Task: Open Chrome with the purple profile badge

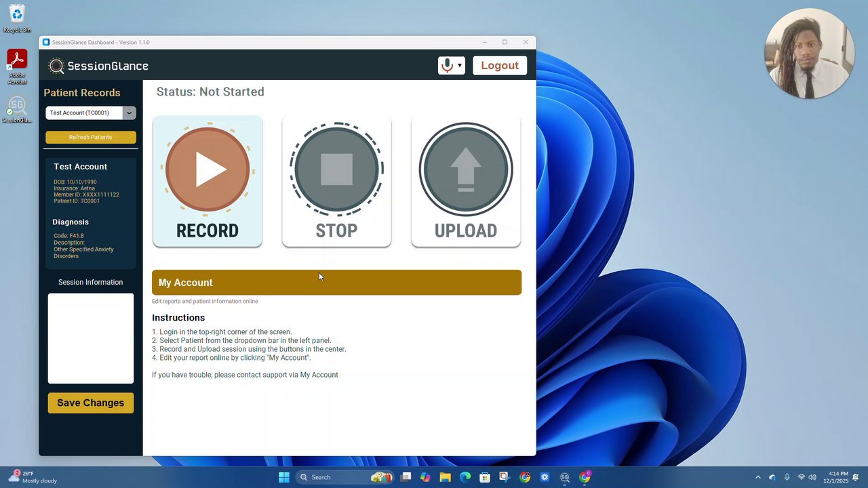Action: 585,477
